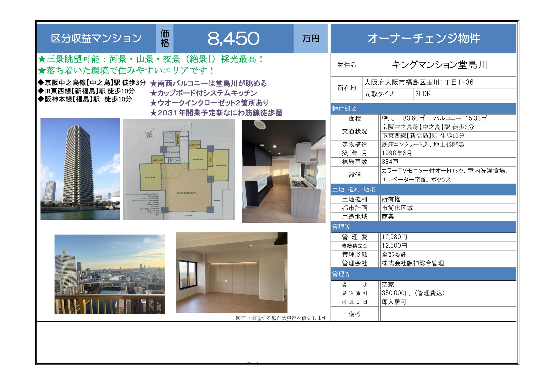The image size is (555, 392).
Task: Click the floor plan image
Action: pos(179,169)
